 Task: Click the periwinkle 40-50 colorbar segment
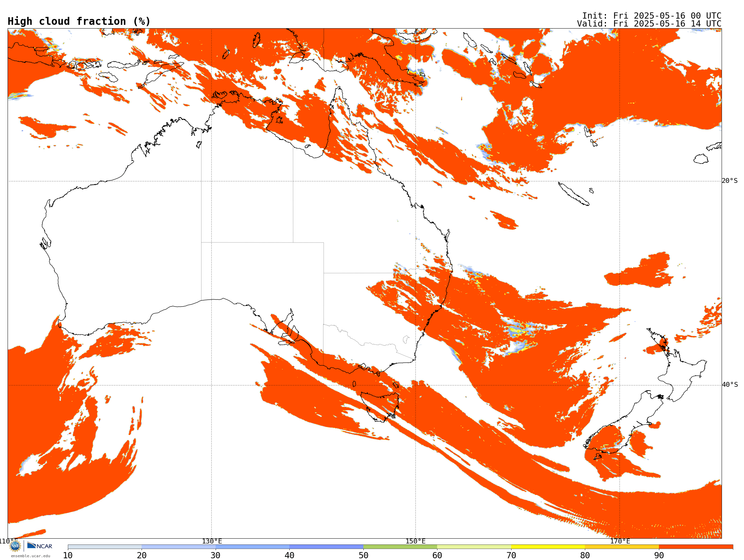click(x=326, y=547)
